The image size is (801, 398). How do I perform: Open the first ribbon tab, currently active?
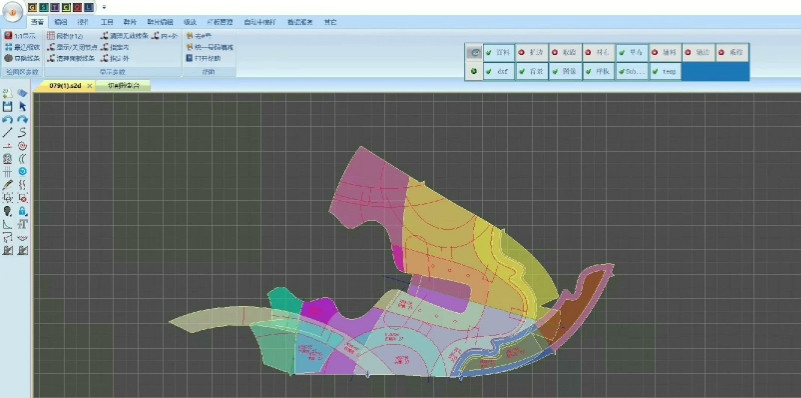pos(37,22)
